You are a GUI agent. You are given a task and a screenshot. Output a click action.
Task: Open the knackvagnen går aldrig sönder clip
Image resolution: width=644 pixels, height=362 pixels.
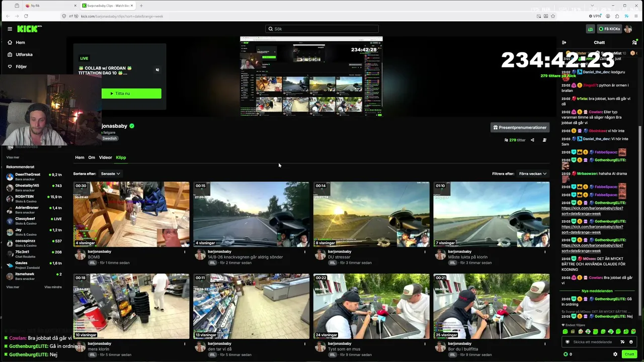tap(251, 214)
